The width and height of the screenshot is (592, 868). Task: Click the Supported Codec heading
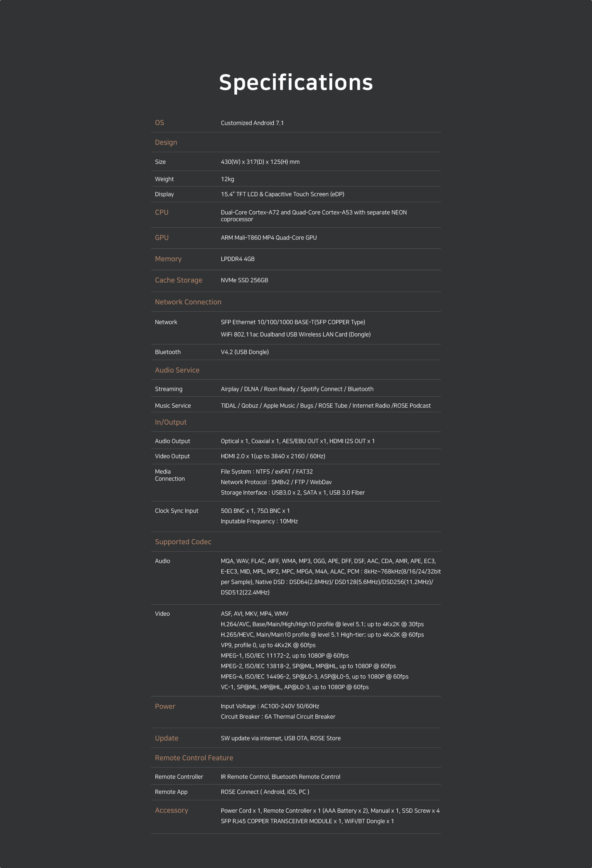183,542
